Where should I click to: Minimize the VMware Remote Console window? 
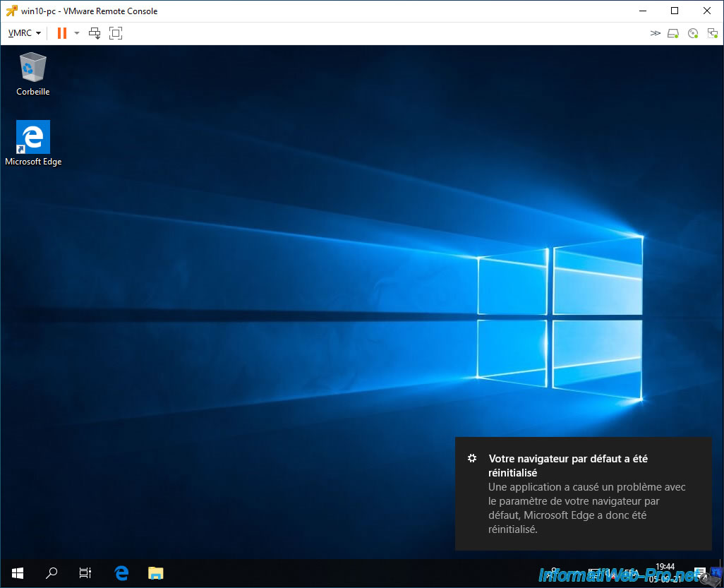[x=643, y=11]
